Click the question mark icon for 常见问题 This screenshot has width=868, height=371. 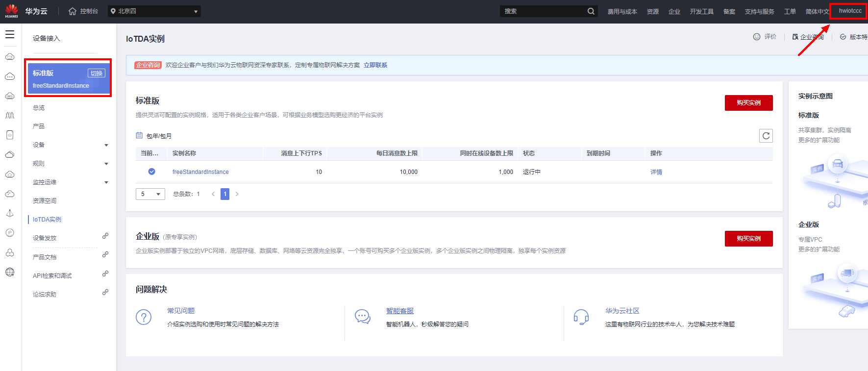coord(144,317)
